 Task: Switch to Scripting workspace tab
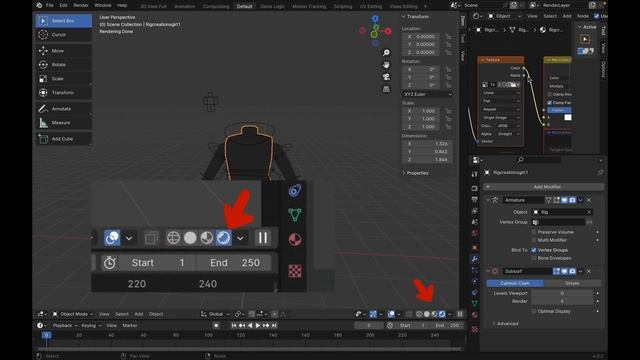(x=343, y=6)
